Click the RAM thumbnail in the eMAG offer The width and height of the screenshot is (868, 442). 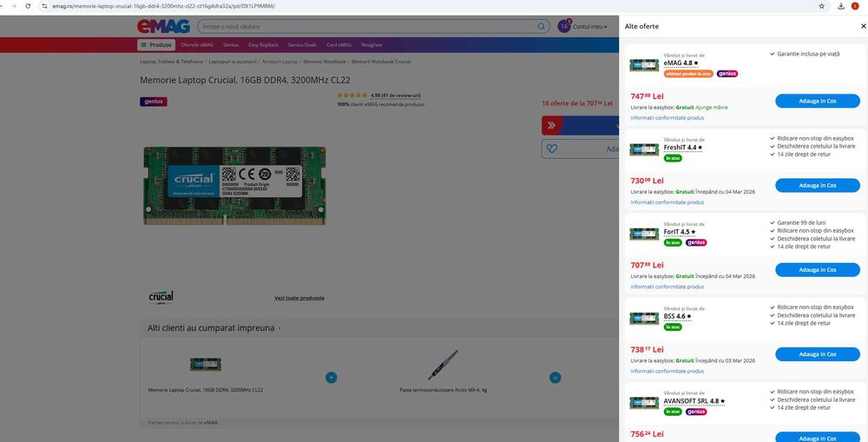pos(644,65)
